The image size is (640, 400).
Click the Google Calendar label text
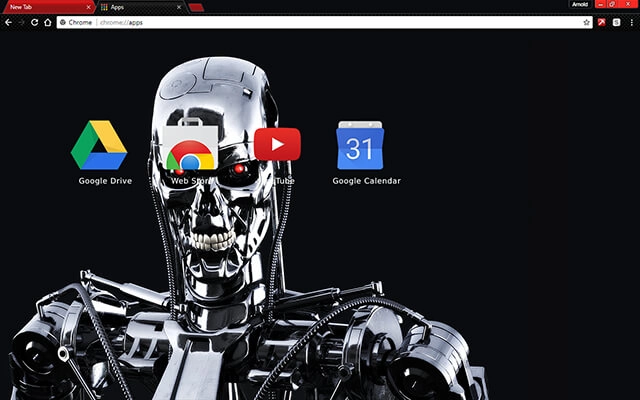tap(367, 181)
